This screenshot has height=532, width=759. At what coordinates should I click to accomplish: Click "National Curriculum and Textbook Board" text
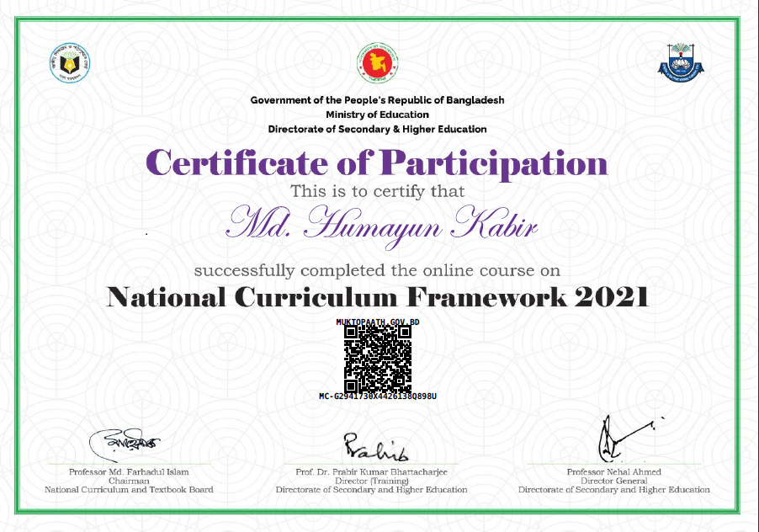(129, 489)
